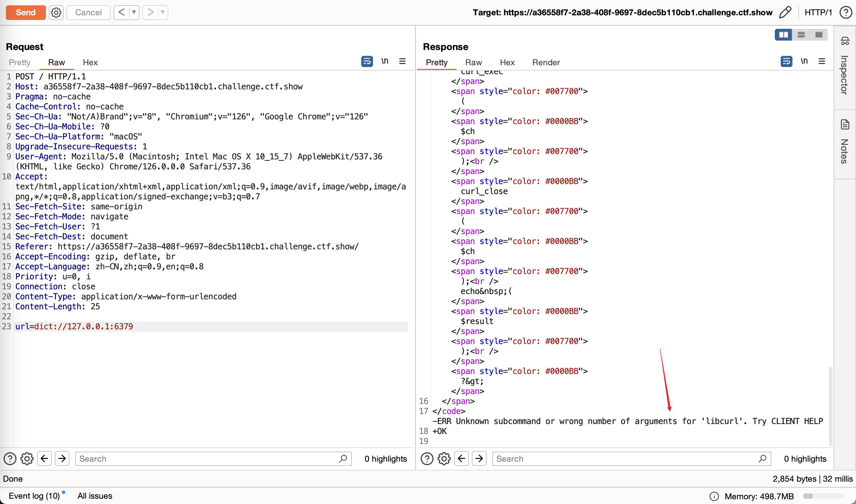Open Response search settings gear

point(444,459)
